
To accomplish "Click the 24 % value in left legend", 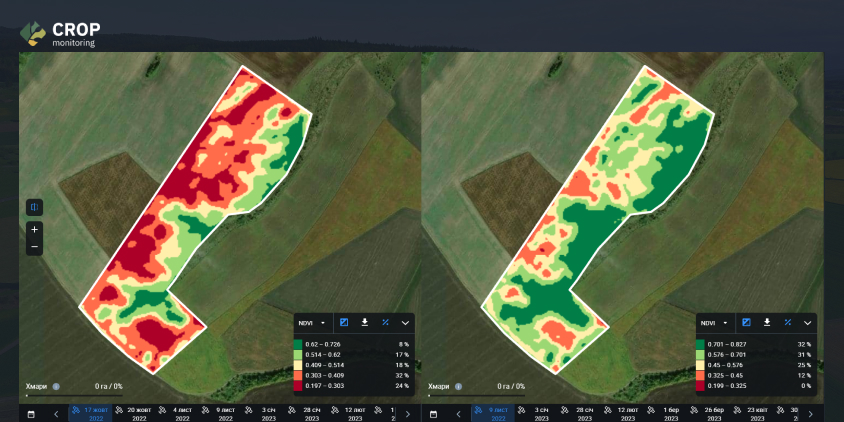I will 402,386.
